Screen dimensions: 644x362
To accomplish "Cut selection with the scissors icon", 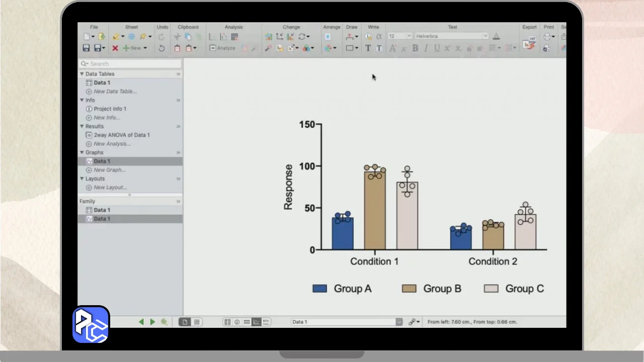I will coord(177,37).
